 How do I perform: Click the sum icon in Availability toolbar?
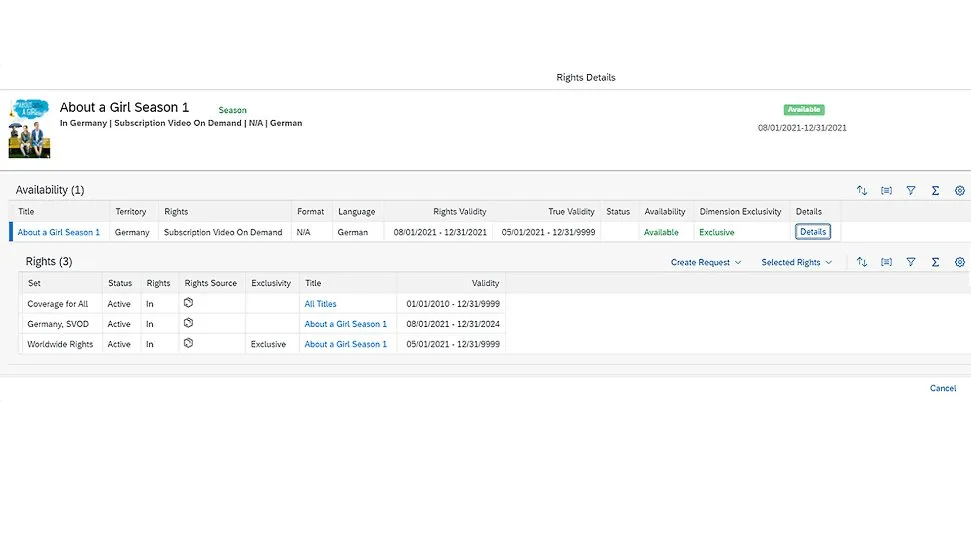coord(935,190)
